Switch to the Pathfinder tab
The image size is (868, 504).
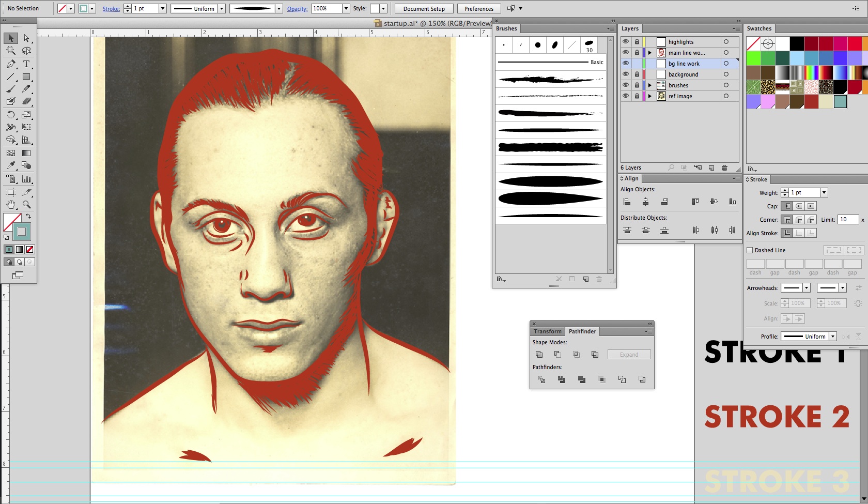coord(582,331)
